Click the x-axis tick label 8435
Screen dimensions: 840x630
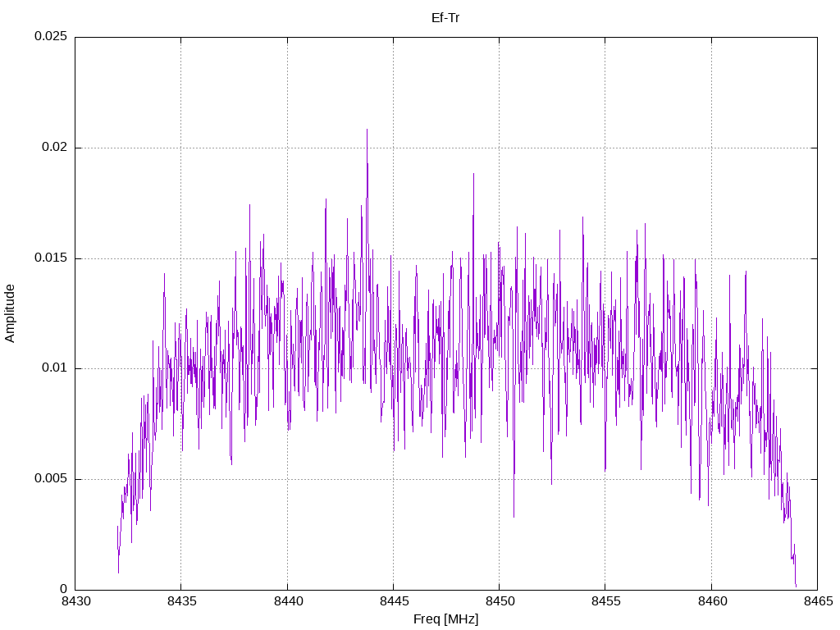[182, 601]
